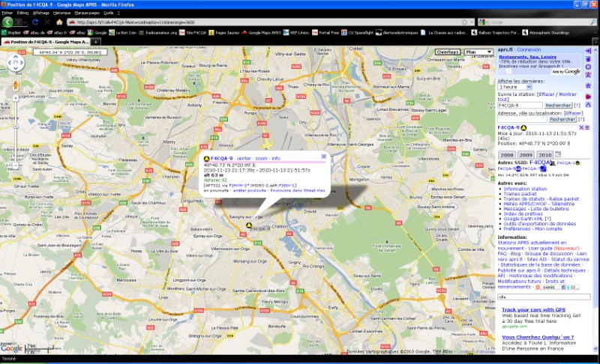Focus the 'Suivre la station' F4CQA-9 input
The image size is (600, 364).
pyautogui.click(x=520, y=106)
